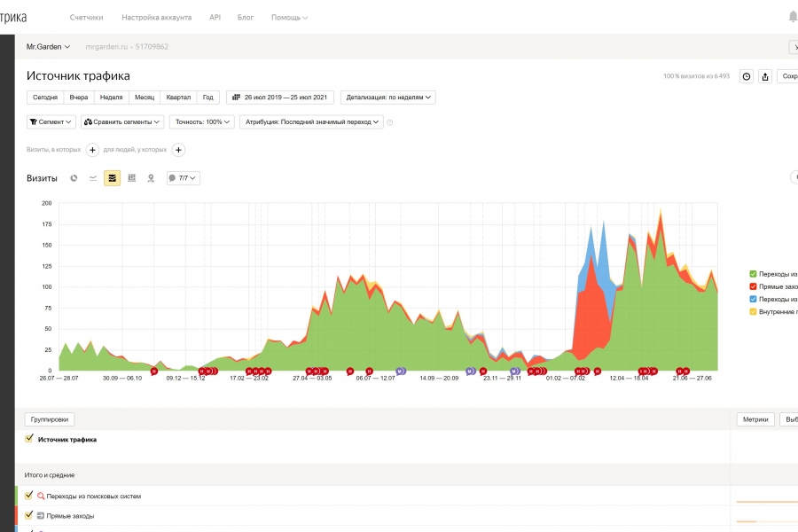Open Точность 100% dropdown

point(202,122)
